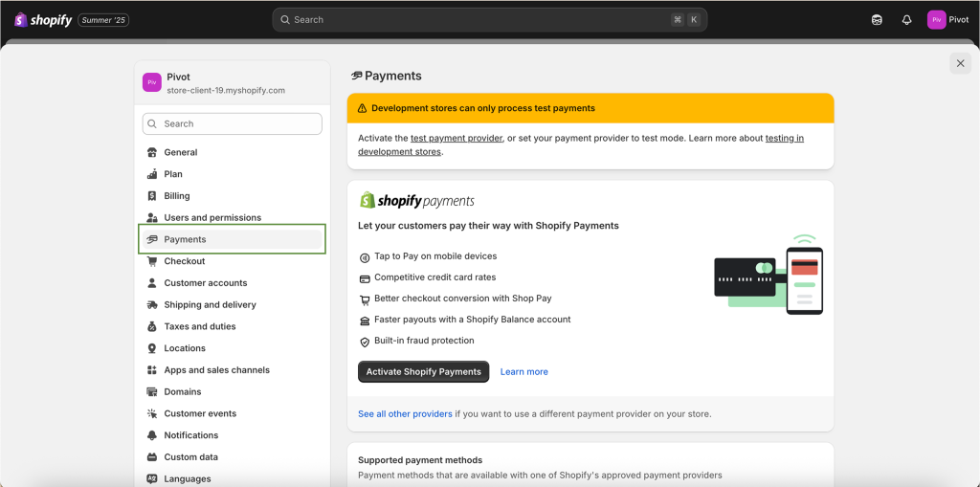Open the Sidekick assistant icon in header

877,20
